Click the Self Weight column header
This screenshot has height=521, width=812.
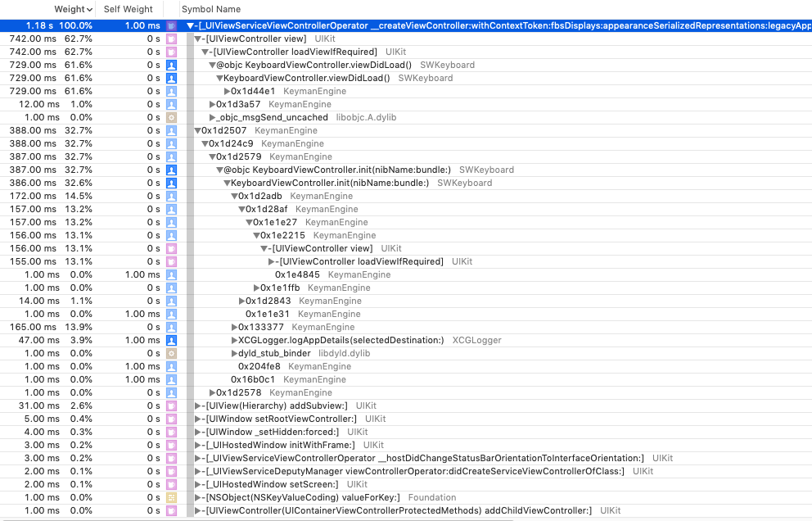point(128,9)
